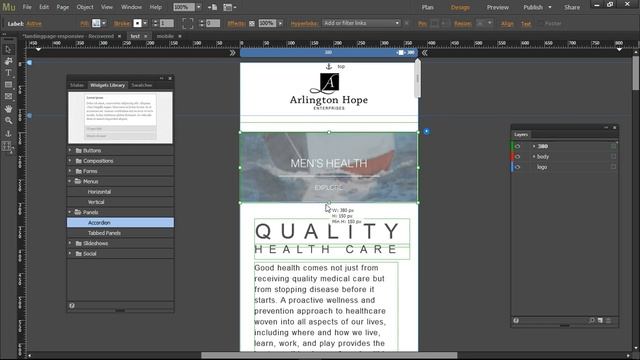Image resolution: width=640 pixels, height=360 pixels.
Task: Expand the Forms widget folder
Action: point(70,171)
